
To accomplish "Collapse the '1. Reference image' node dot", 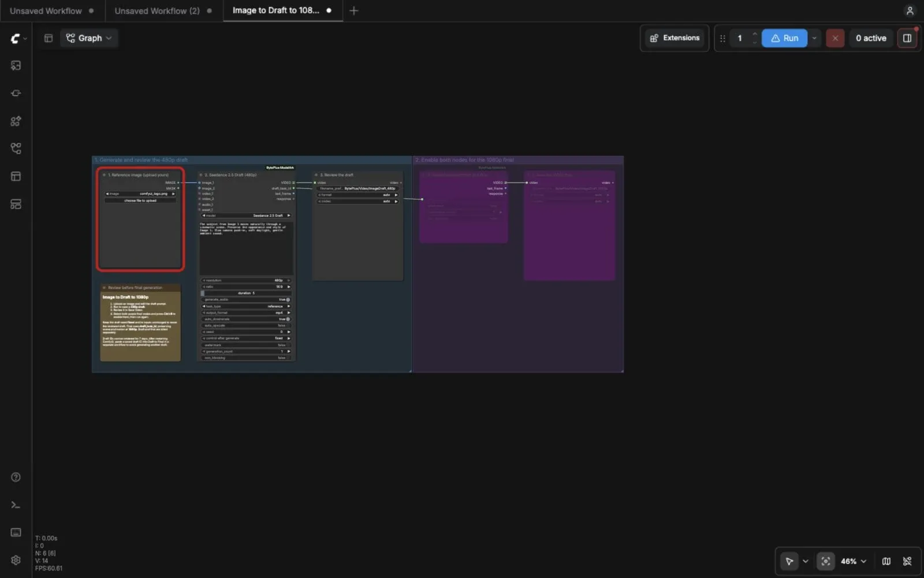I will point(104,175).
